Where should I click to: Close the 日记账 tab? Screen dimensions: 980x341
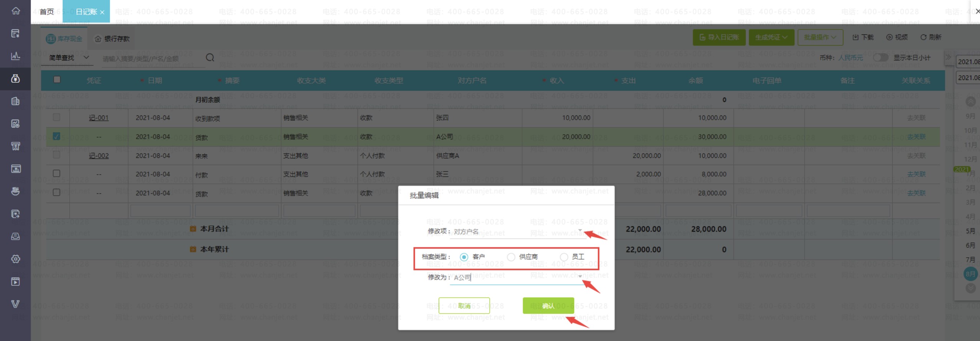click(102, 12)
